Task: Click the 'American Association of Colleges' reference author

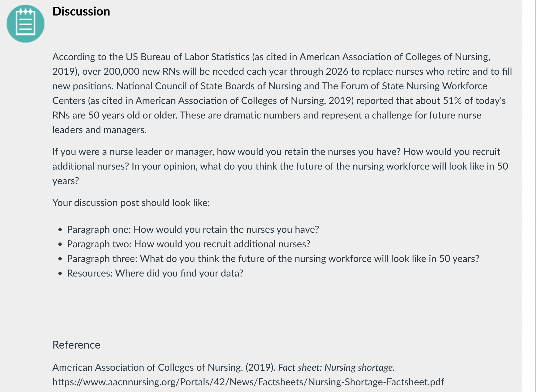Action: [147, 367]
